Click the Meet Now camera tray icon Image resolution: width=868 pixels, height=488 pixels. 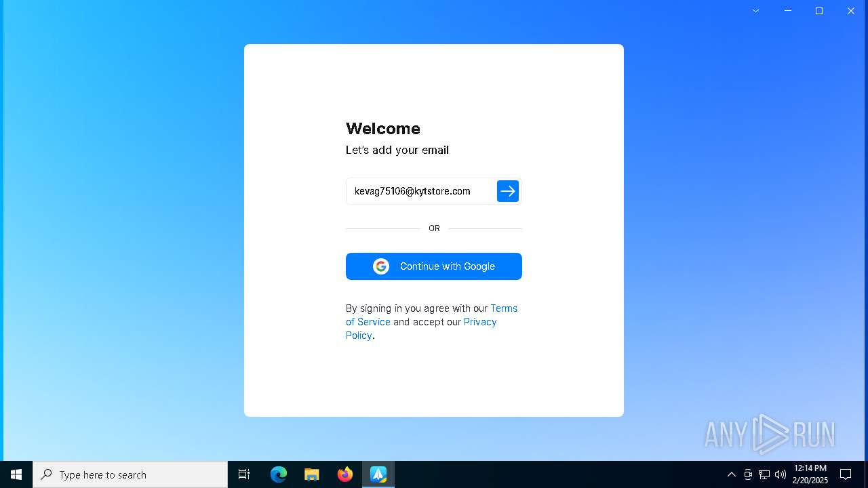click(x=748, y=474)
